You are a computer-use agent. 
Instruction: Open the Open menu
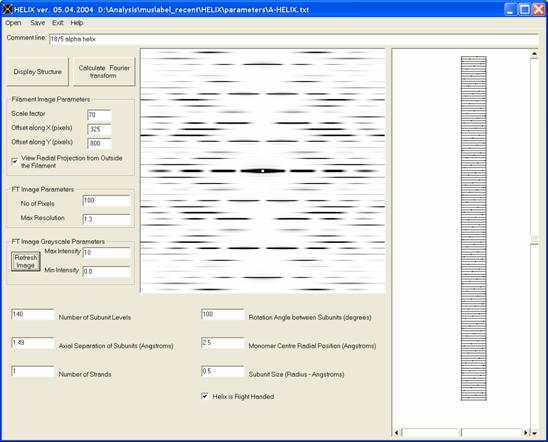pos(13,23)
